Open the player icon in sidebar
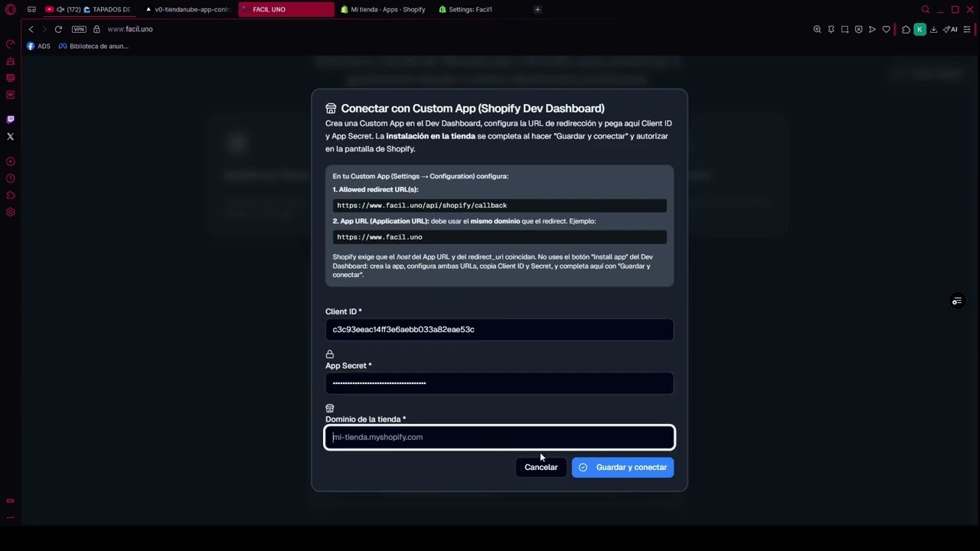This screenshot has width=980, height=551. point(10,161)
